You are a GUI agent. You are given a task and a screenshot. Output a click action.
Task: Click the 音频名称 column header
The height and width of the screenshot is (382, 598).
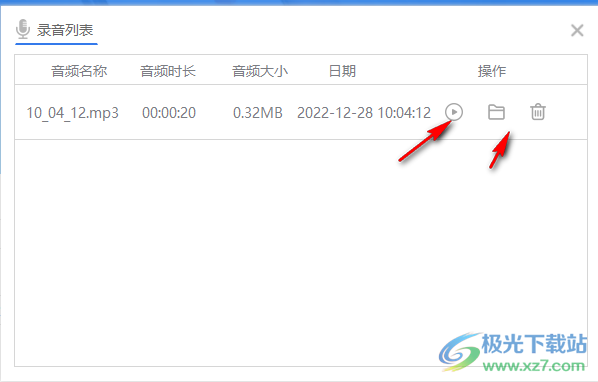point(79,71)
